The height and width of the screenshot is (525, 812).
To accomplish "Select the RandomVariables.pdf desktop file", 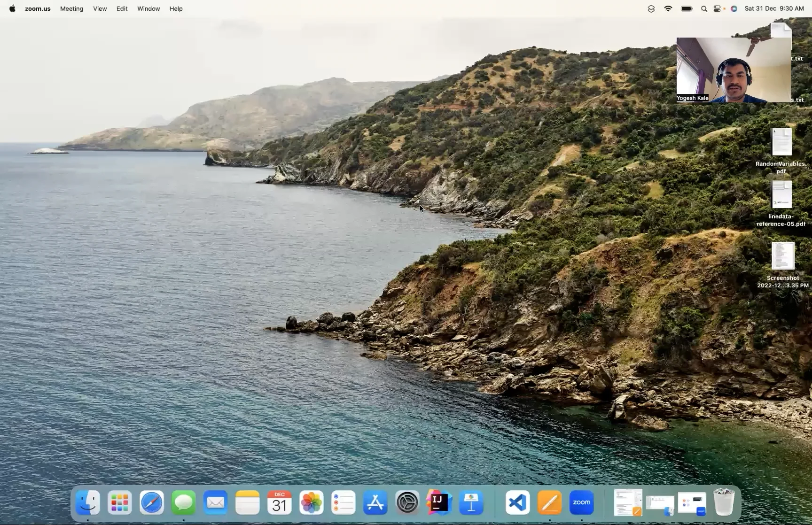I will [x=782, y=143].
